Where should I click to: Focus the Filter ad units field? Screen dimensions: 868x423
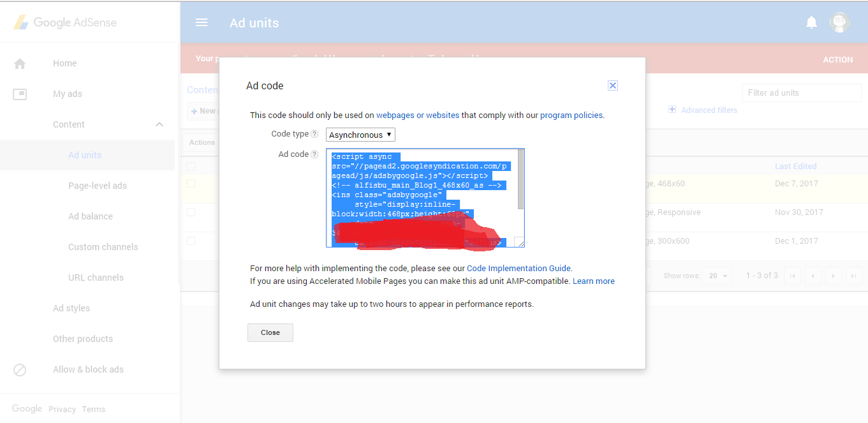coord(802,93)
